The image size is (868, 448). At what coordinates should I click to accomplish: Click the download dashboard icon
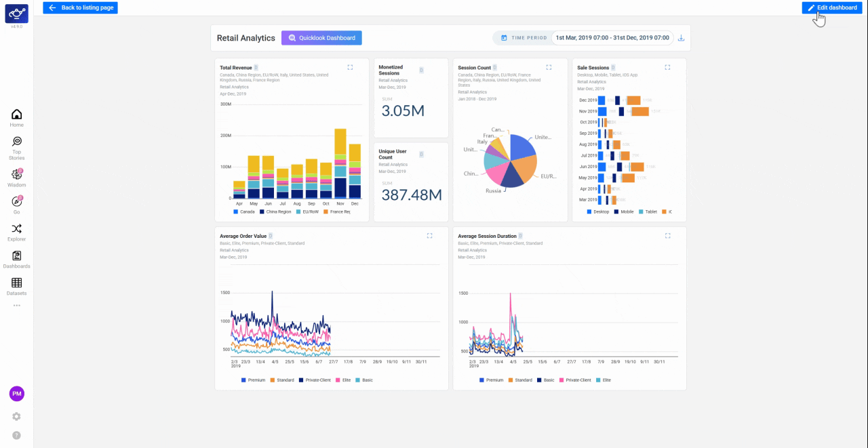(682, 38)
